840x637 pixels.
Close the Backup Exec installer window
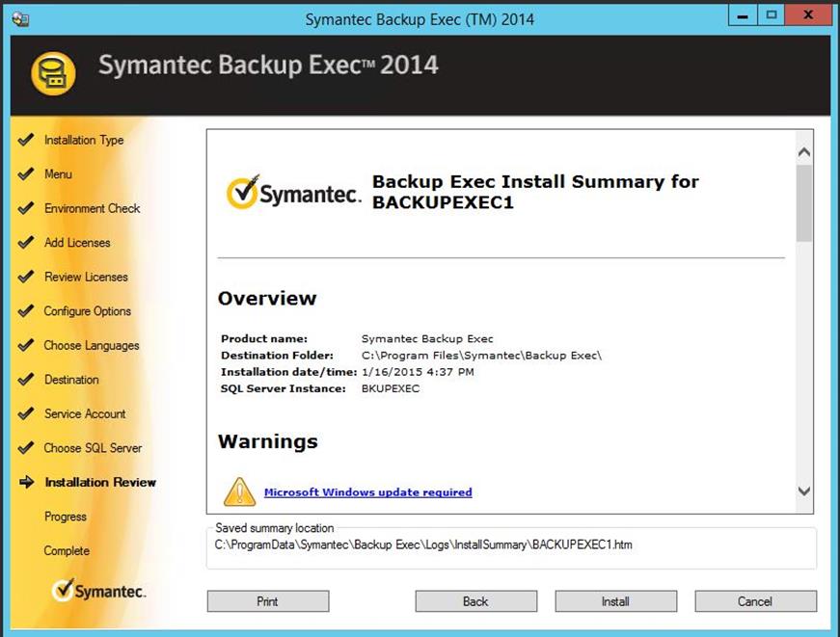[808, 15]
